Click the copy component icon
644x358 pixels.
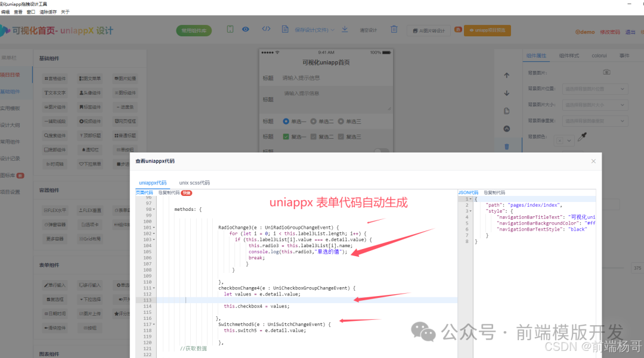click(506, 111)
